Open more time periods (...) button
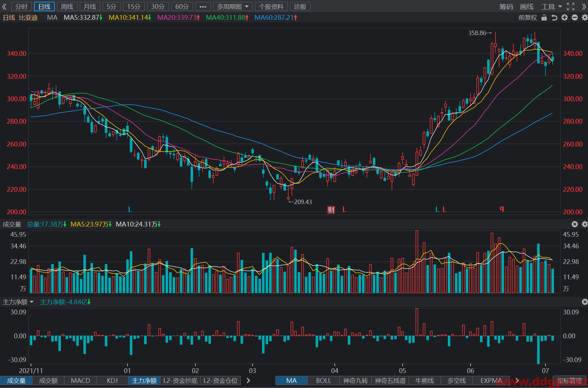588x388 pixels. pos(203,6)
